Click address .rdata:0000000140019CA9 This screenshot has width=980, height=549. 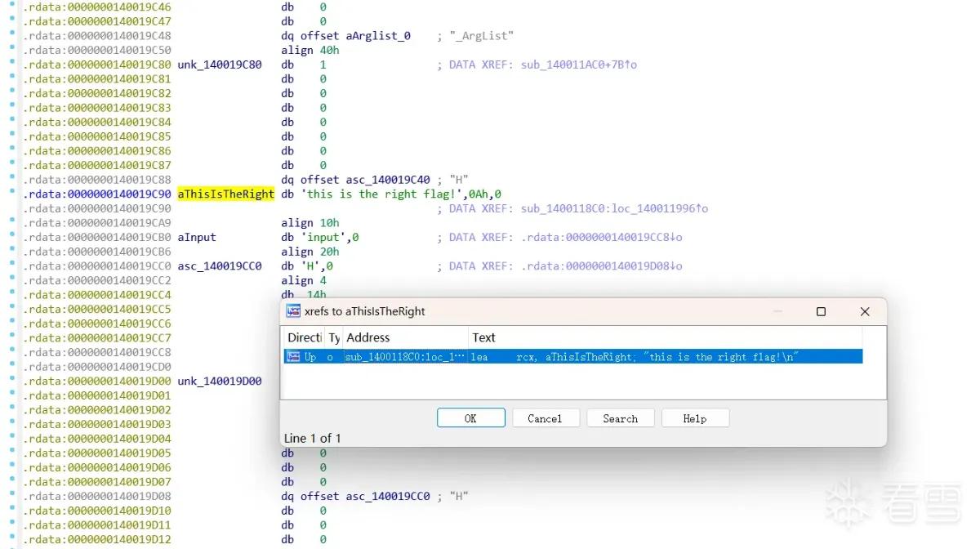(97, 223)
